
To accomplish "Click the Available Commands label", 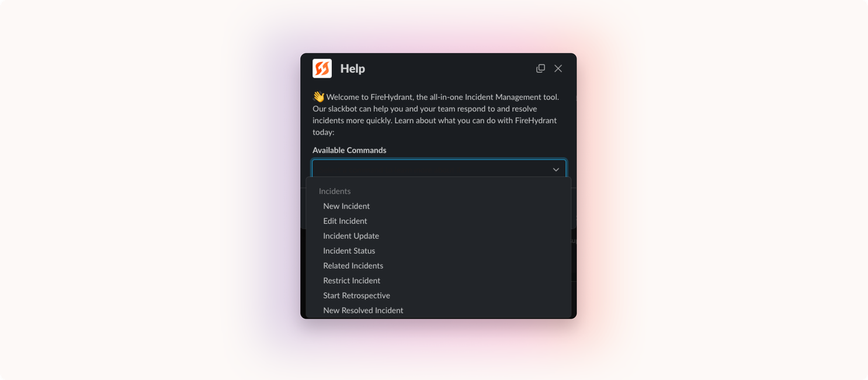I will (349, 150).
